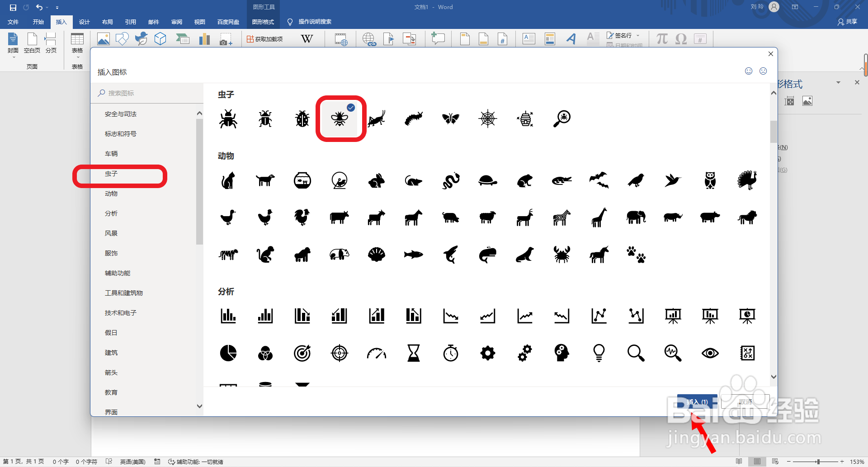Click the Pi equation button in ribbon
Image resolution: width=868 pixels, height=467 pixels.
662,39
